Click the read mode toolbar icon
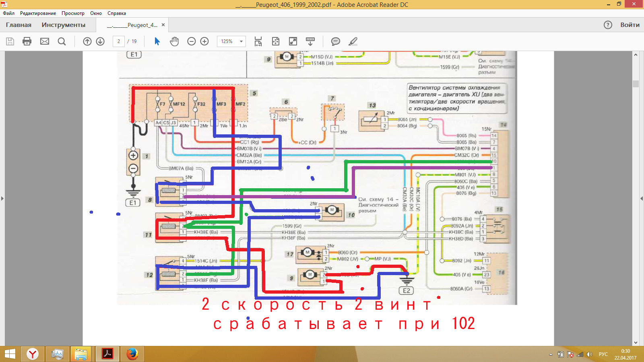The image size is (644, 362). (x=310, y=41)
